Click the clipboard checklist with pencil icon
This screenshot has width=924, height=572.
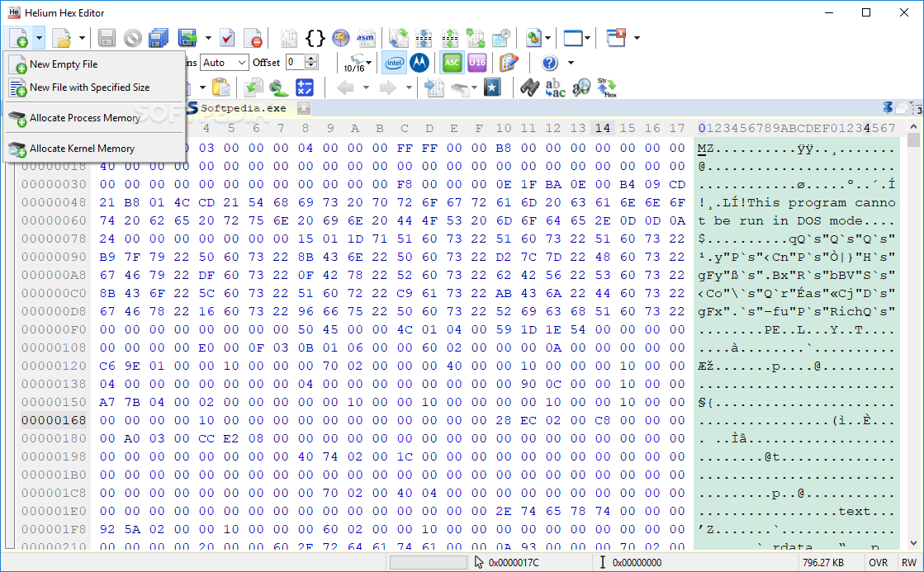coord(508,63)
